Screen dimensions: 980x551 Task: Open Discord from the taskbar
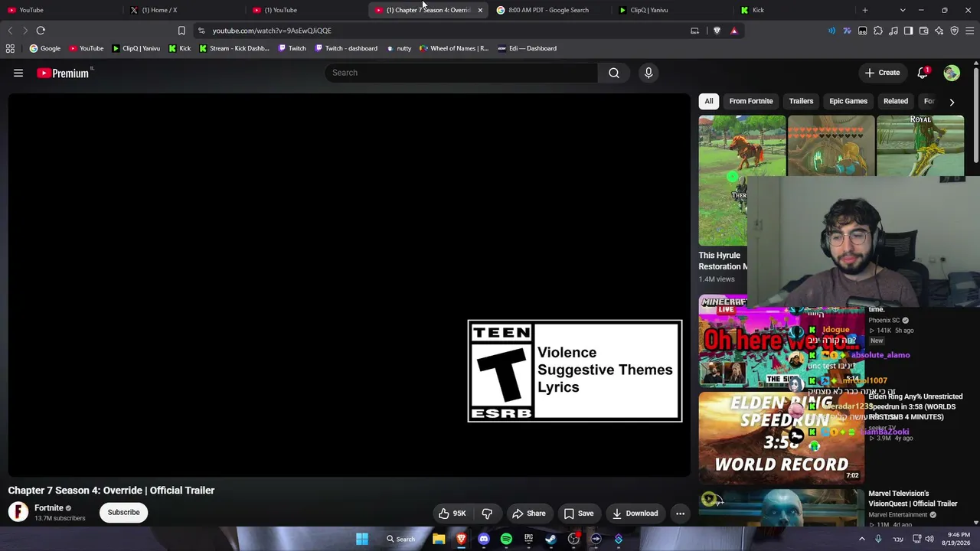[x=483, y=539]
